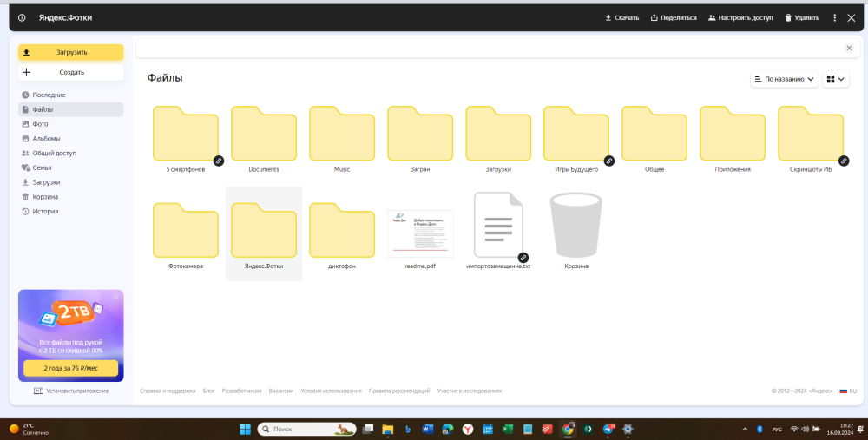Select the Music folder
Image resolution: width=868 pixels, height=440 pixels.
point(341,134)
